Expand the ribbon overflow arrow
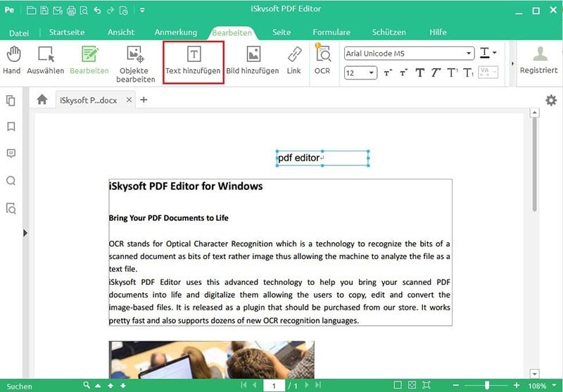The image size is (563, 392). 513,63
